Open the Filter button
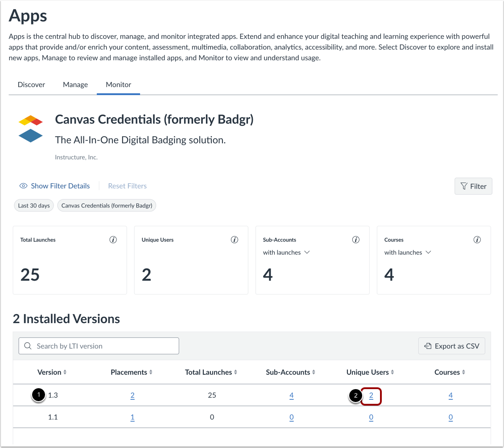504x448 pixels. (x=473, y=186)
